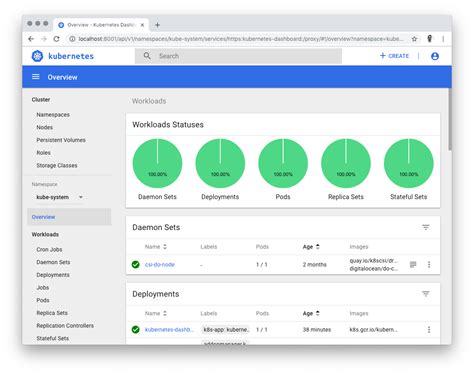Screen dimensions: 474x374
Task: Bookmark page with star icon
Action: coord(414,39)
